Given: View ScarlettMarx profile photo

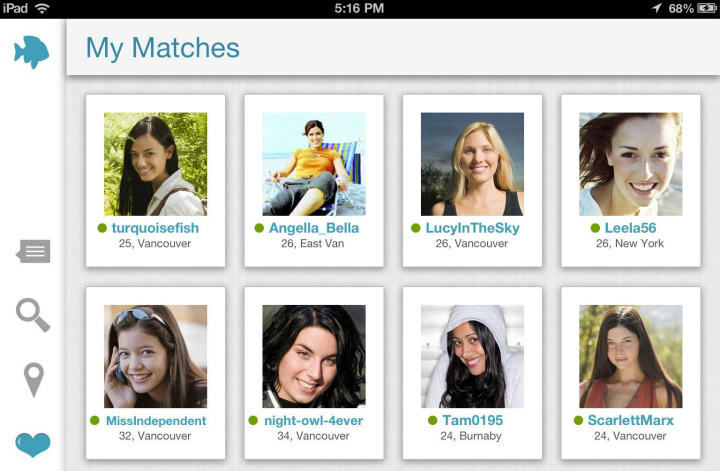Looking at the screenshot, I should tap(630, 356).
